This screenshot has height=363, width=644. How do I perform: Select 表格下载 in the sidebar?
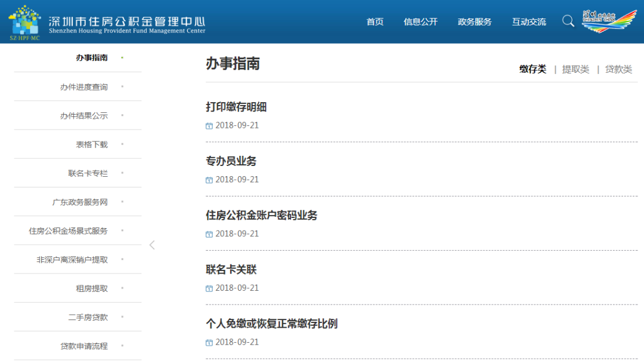pos(92,144)
